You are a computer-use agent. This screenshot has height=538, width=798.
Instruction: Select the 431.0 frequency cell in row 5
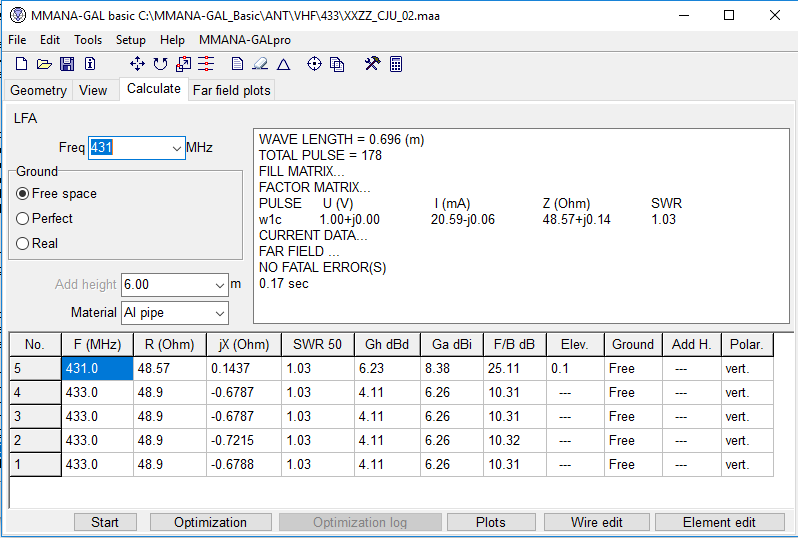[97, 368]
